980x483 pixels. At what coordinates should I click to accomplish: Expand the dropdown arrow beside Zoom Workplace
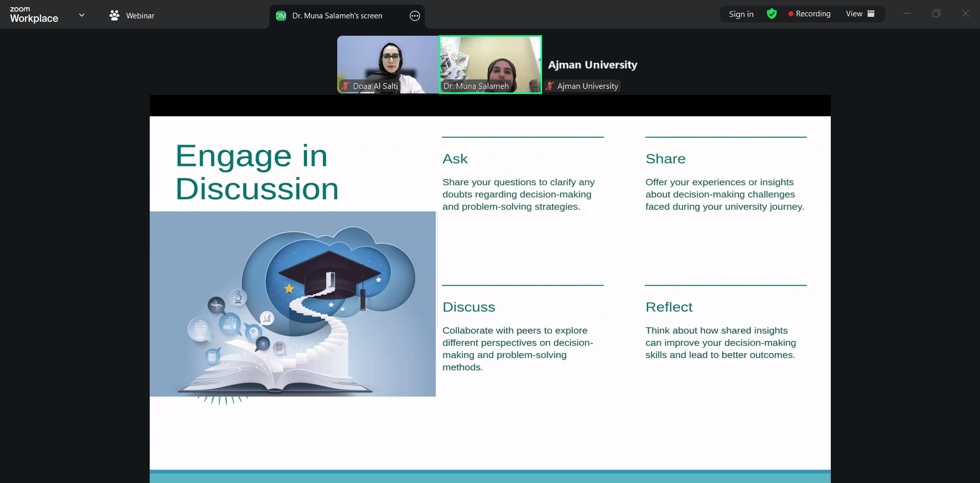(x=82, y=15)
